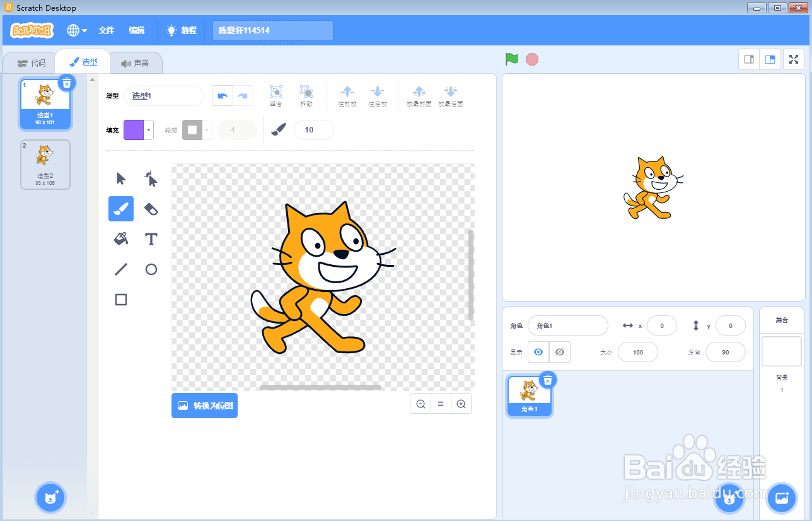The height and width of the screenshot is (521, 812).
Task: Click the canvas vertical scrollbar
Action: (x=471, y=274)
